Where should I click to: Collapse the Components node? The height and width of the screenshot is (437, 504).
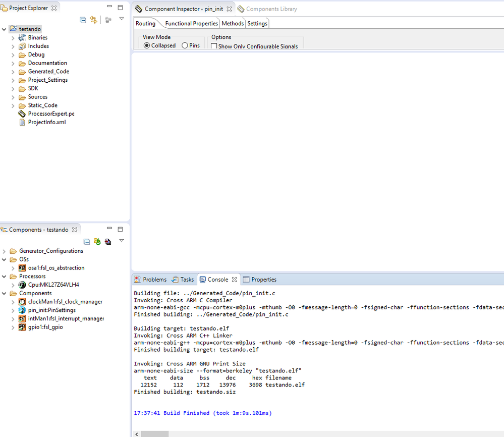(x=4, y=293)
